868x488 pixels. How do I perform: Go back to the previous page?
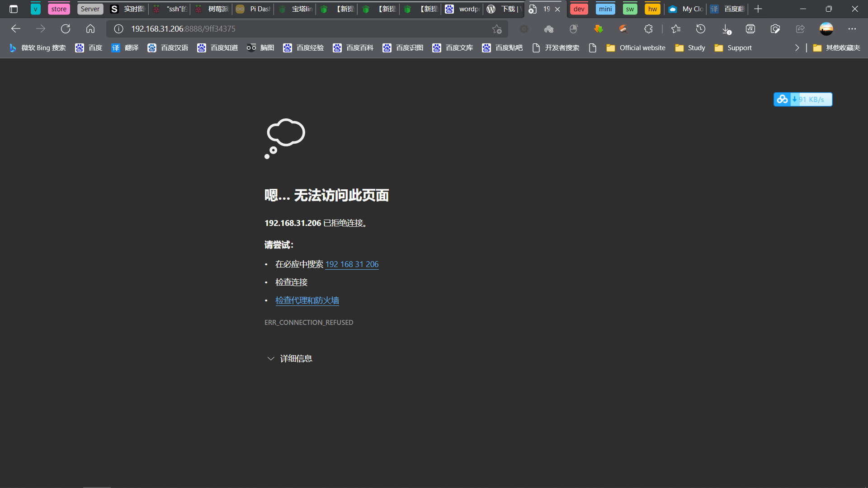[x=16, y=29]
